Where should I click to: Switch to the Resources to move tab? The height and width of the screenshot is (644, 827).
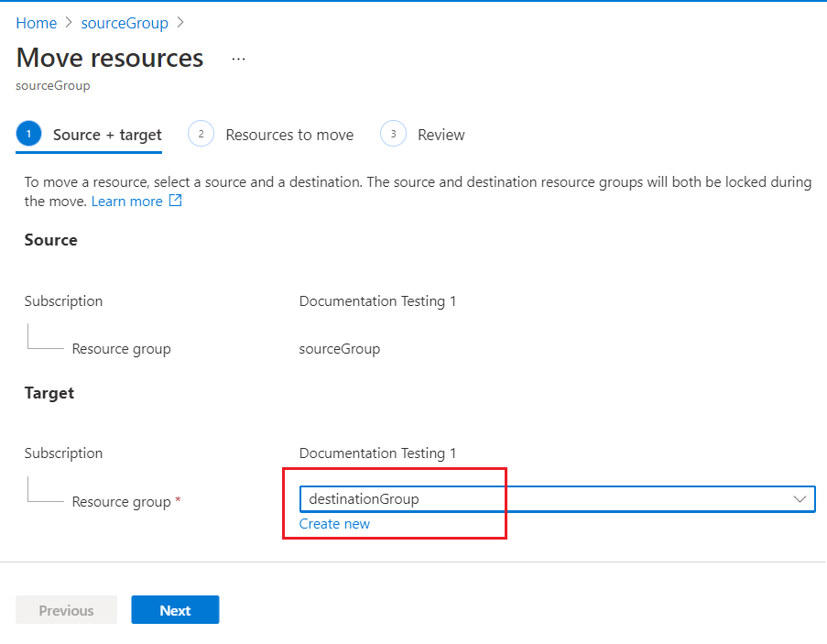(288, 134)
